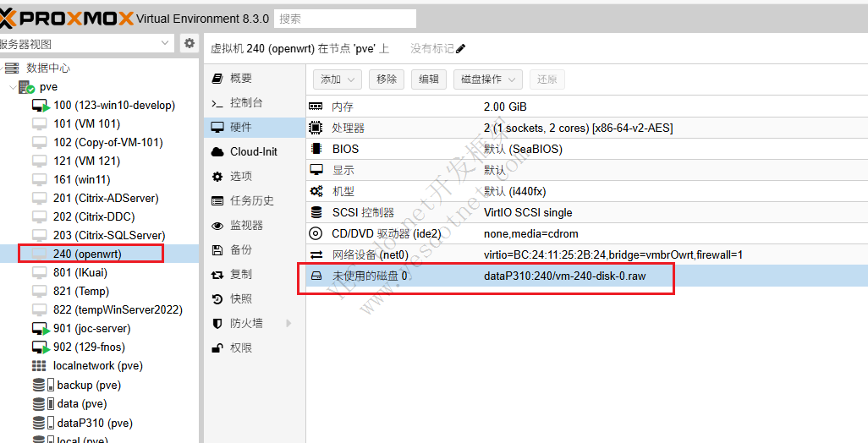
Task: Click the localnetwork grid icon
Action: click(39, 365)
